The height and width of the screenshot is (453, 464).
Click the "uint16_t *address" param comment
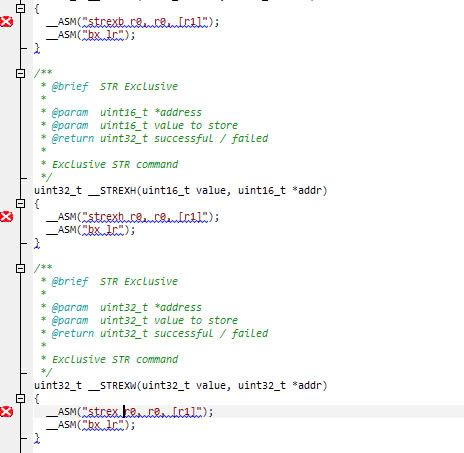[151, 113]
